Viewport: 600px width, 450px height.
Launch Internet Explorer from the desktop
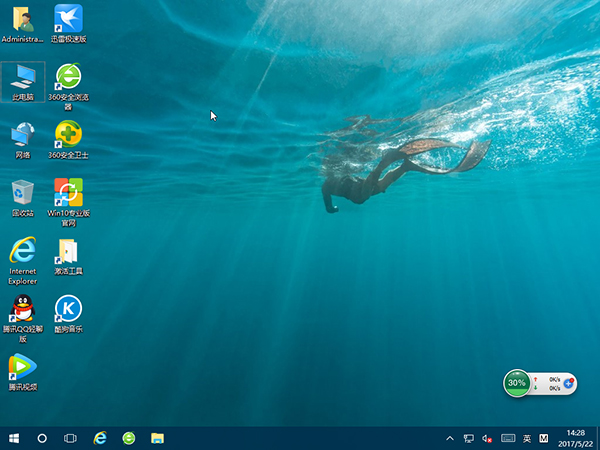point(22,251)
